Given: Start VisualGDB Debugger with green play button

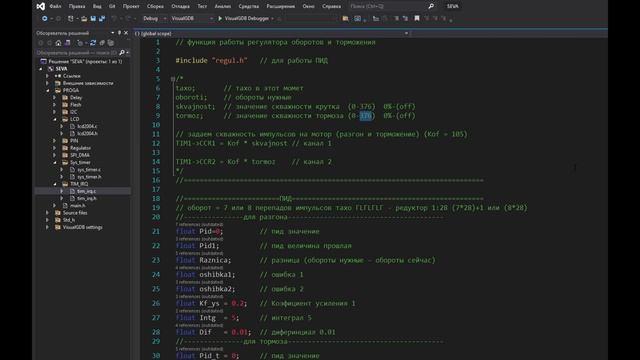Looking at the screenshot, I should click(x=220, y=18).
